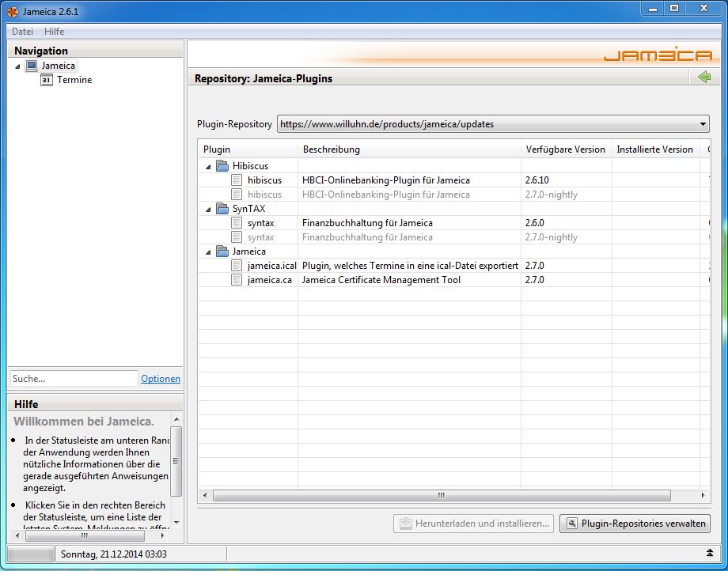This screenshot has width=728, height=571.
Task: Select the Jameica navigation tree label
Action: [x=58, y=66]
